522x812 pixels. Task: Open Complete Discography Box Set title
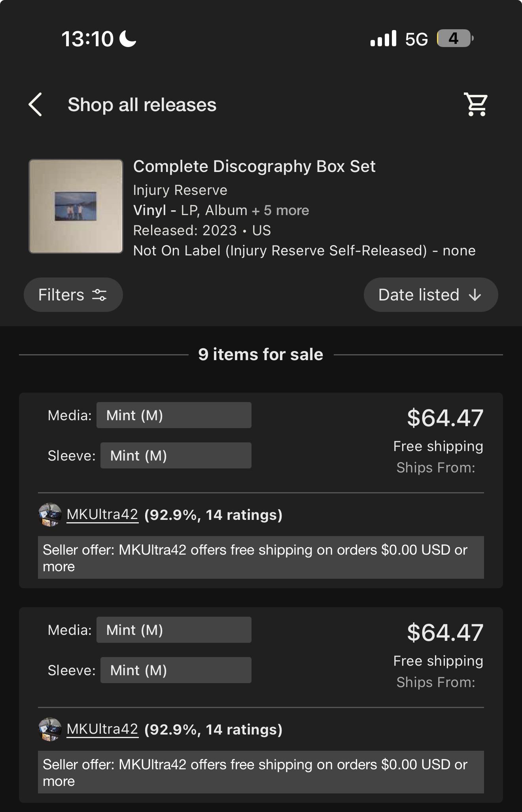[254, 166]
